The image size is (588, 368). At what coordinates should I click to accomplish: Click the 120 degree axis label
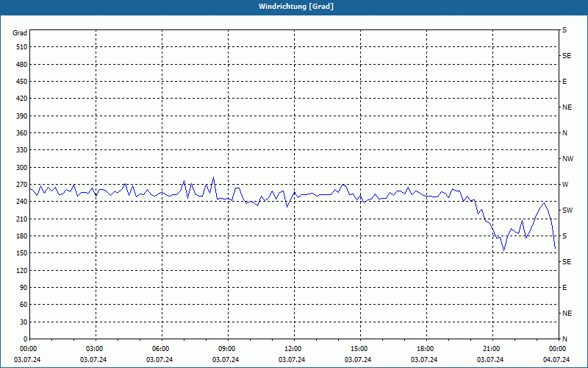tap(21, 270)
